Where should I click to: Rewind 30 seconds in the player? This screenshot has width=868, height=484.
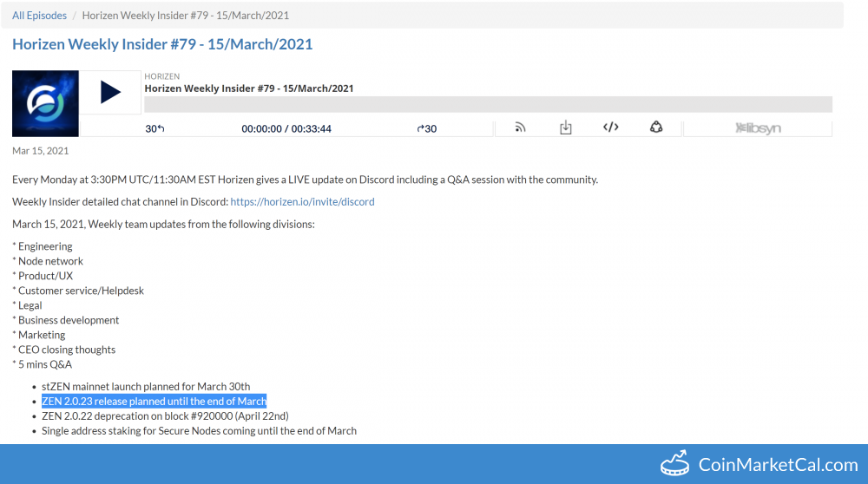155,128
